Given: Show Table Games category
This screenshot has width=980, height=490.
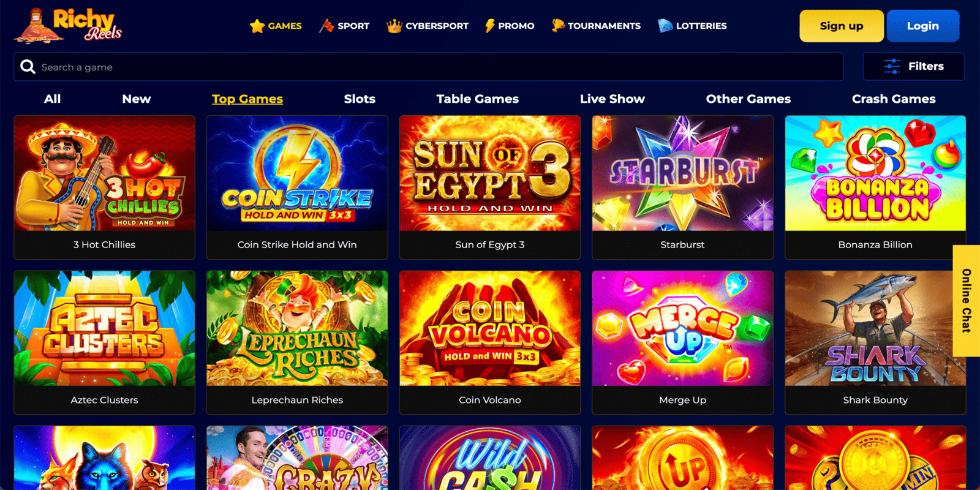Looking at the screenshot, I should [477, 99].
